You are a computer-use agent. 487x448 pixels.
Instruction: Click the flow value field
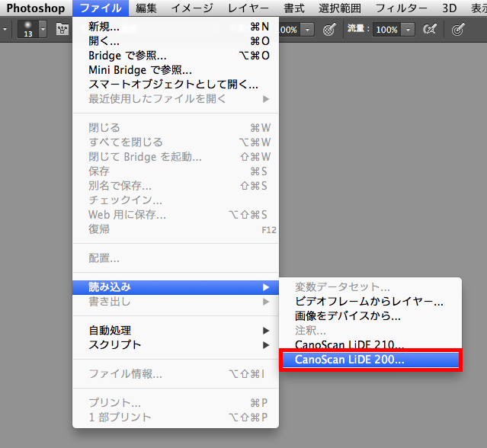point(386,30)
